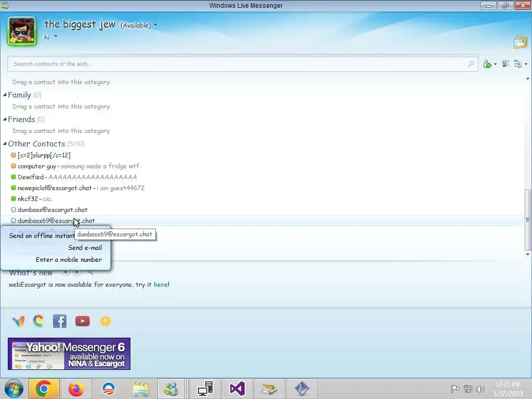Open the weather sun icon
The height and width of the screenshot is (399, 532).
(x=105, y=321)
